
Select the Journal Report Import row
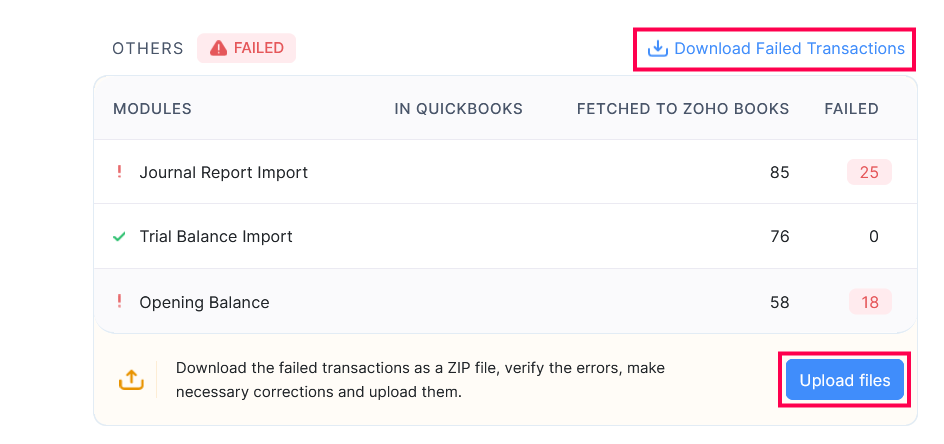click(x=224, y=172)
